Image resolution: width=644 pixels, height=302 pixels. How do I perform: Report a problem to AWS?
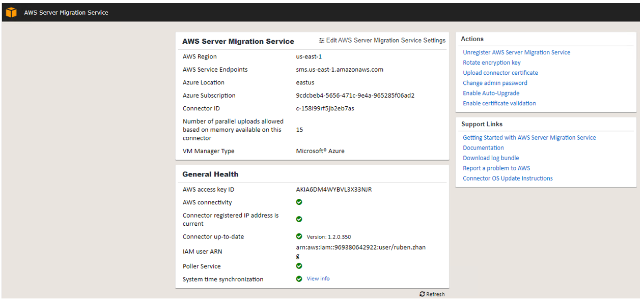[x=496, y=168]
